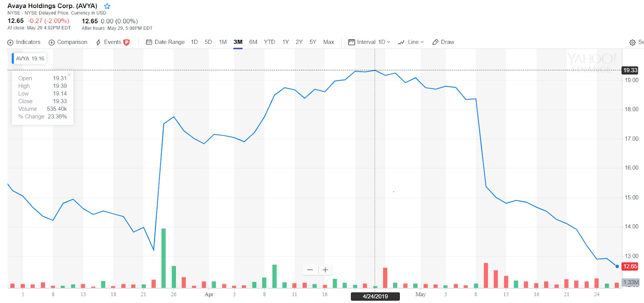Click the Low 19.14 row in tooltip
Viewport: 644px width, 303px height.
[x=43, y=94]
